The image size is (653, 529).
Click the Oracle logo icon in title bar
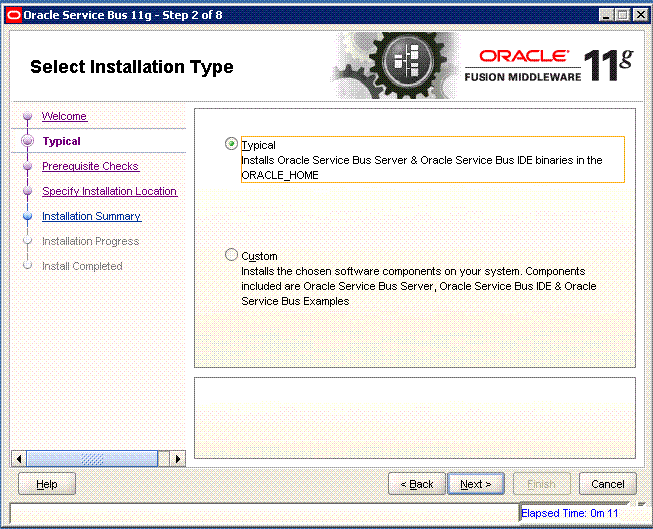(x=13, y=15)
